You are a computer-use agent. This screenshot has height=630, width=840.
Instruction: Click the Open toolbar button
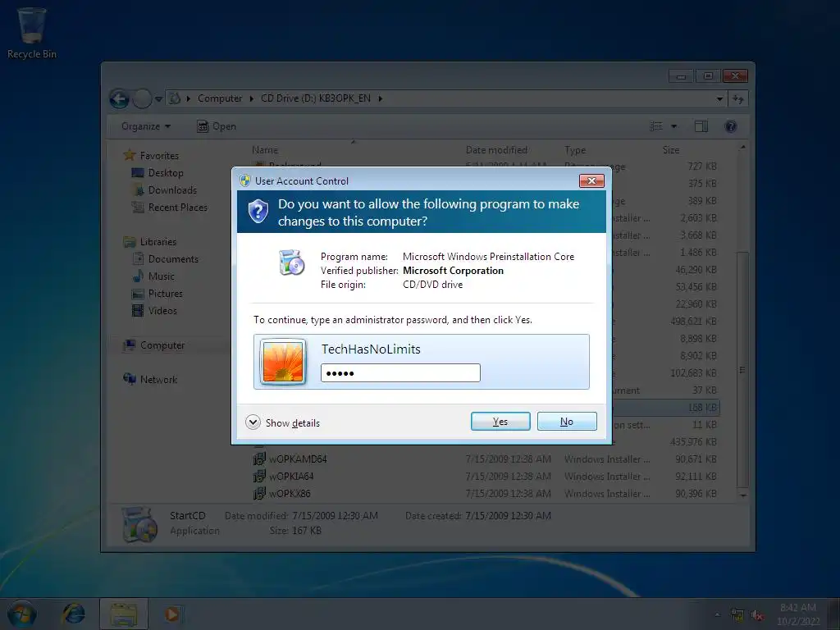pyautogui.click(x=217, y=126)
